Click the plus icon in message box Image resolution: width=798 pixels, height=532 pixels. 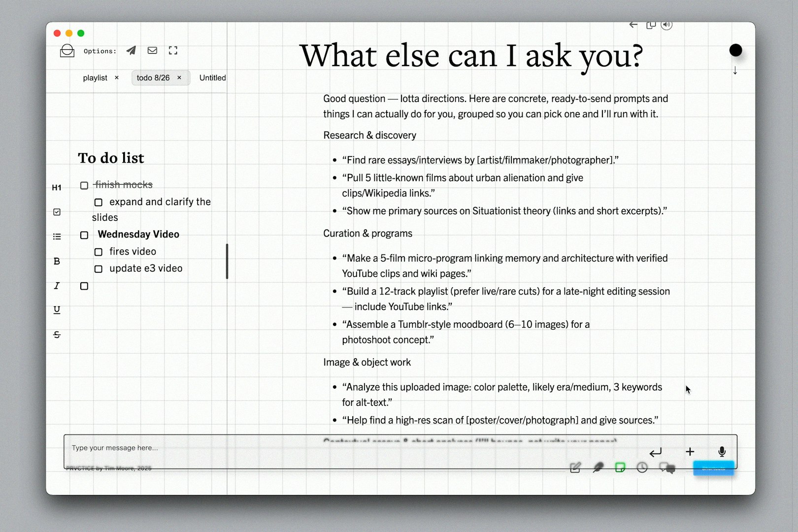pyautogui.click(x=690, y=452)
